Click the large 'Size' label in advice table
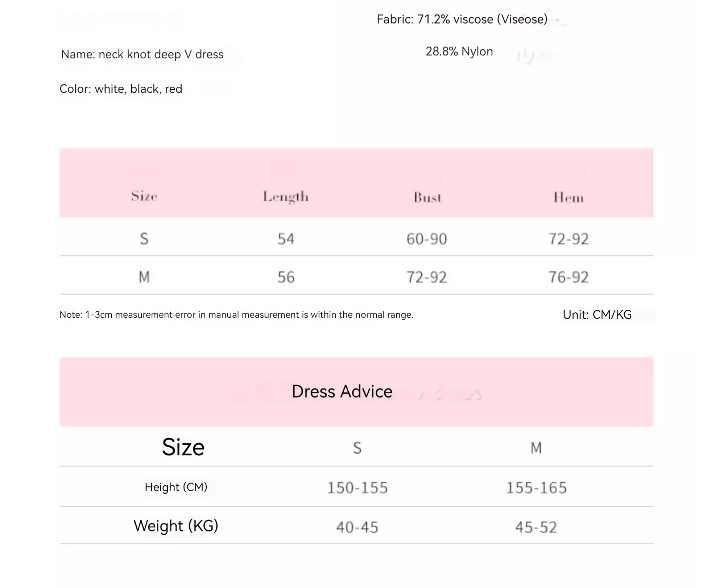Screen dimensions: 711x588 (x=183, y=447)
